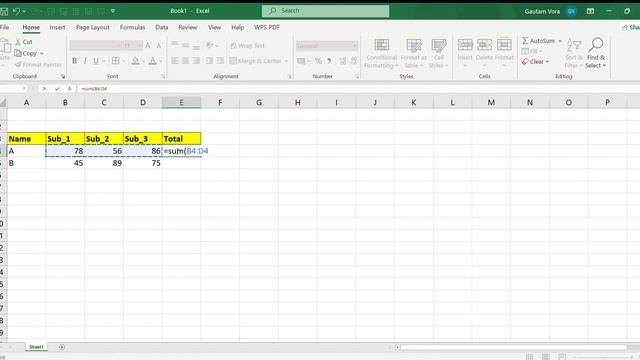Viewport: 640px width, 360px height.
Task: Open the File tab
Action: click(x=4, y=27)
